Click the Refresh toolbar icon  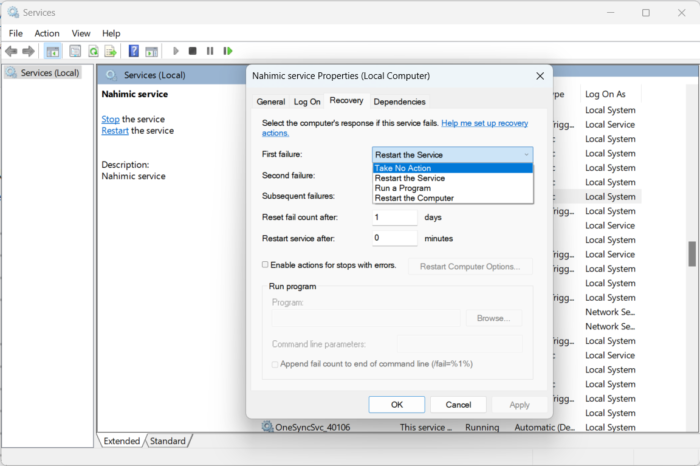click(x=93, y=51)
